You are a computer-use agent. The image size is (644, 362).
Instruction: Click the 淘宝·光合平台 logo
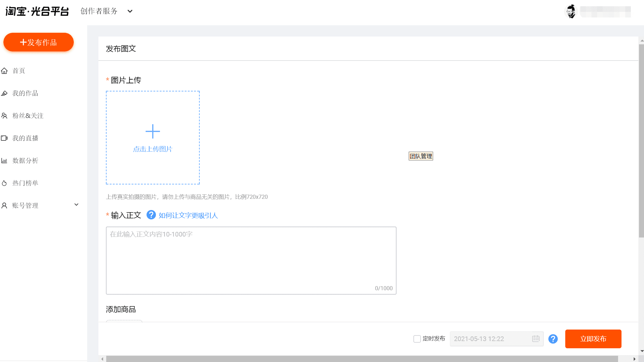[37, 11]
